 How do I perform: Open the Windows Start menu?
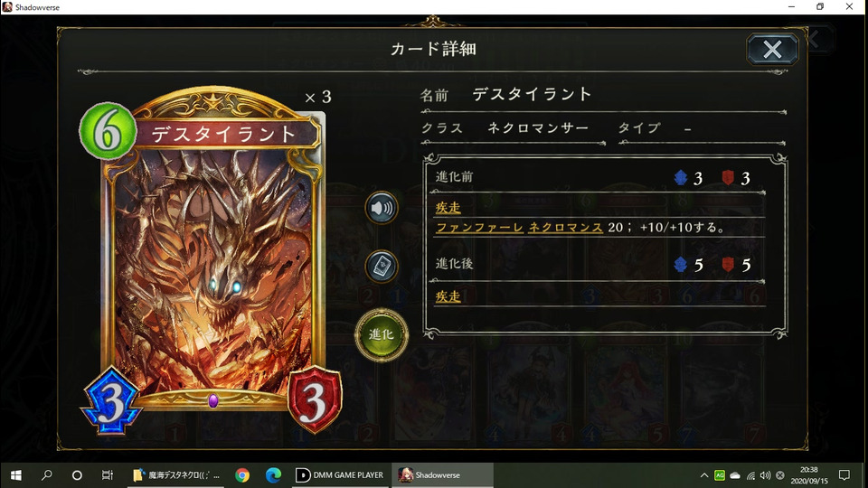coord(16,475)
